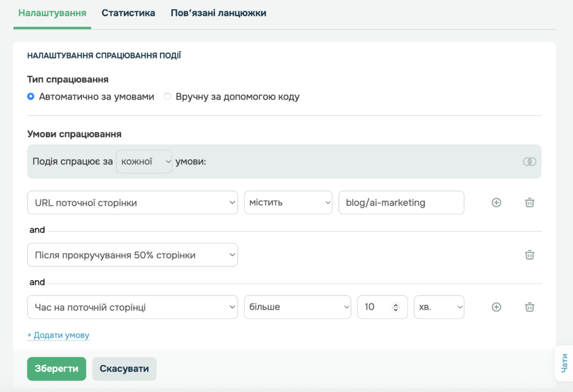Select Вручну за допомогою коду option
This screenshot has height=392, width=573.
pyautogui.click(x=168, y=97)
